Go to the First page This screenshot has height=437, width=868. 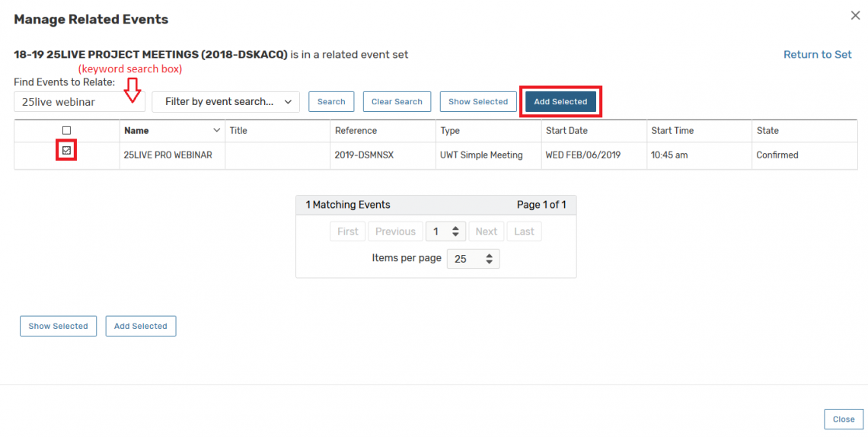347,231
